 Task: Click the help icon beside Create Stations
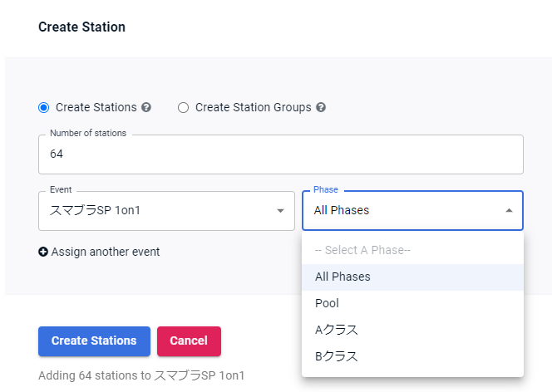[146, 108]
